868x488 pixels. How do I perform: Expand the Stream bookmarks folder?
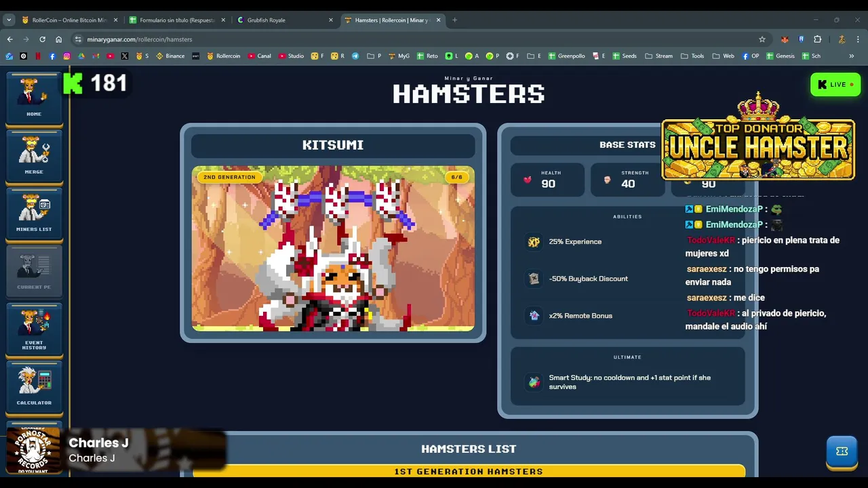click(658, 56)
